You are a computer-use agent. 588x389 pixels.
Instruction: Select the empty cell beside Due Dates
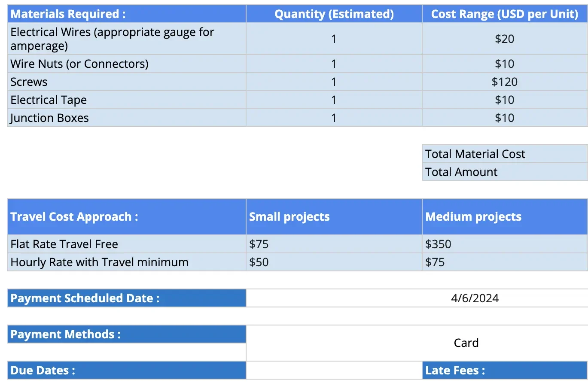[x=334, y=371]
